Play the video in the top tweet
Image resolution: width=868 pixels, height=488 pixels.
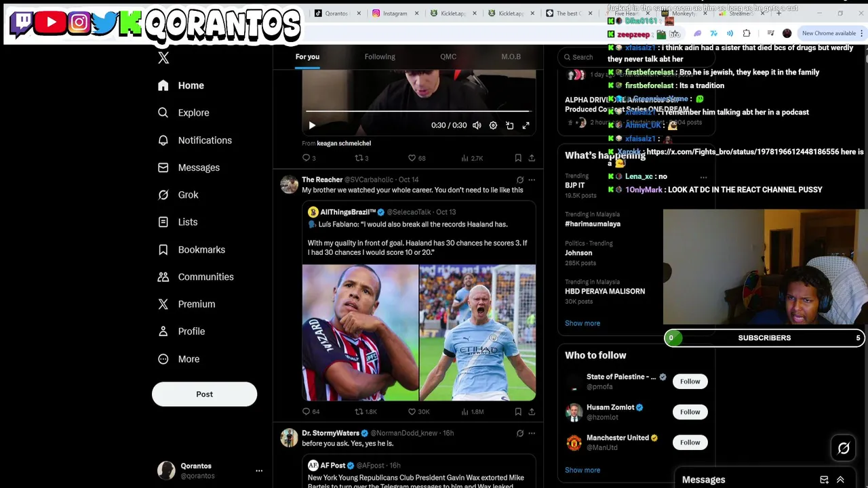[312, 125]
